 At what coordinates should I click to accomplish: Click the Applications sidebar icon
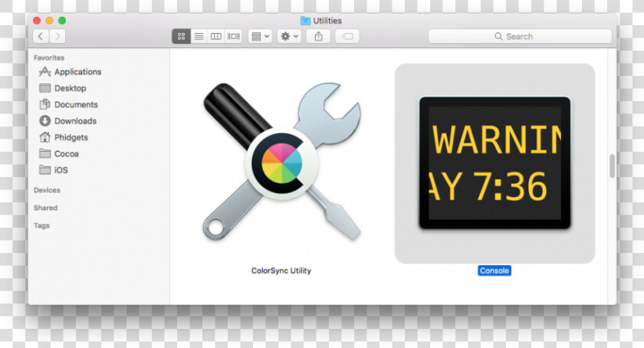[x=44, y=71]
